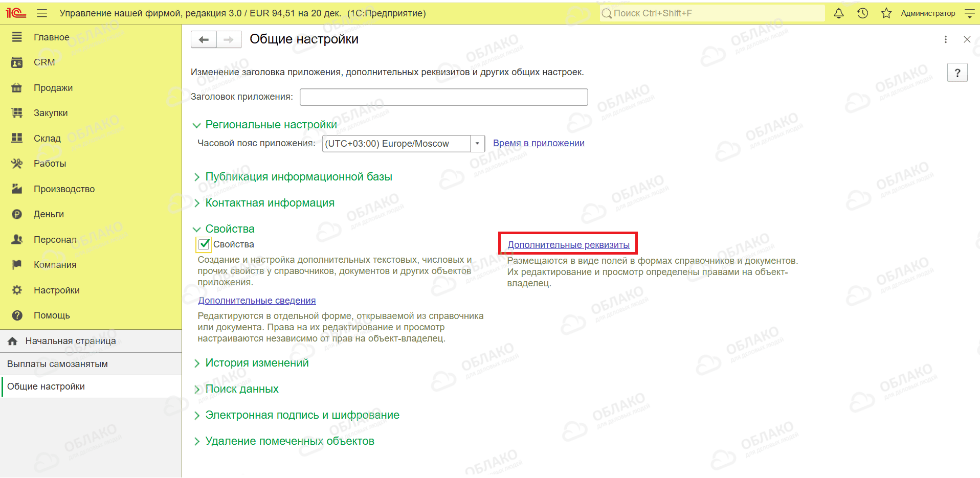Viewport: 980px width, 478px height.
Task: Click the Заголовок приложения text field
Action: [x=443, y=97]
